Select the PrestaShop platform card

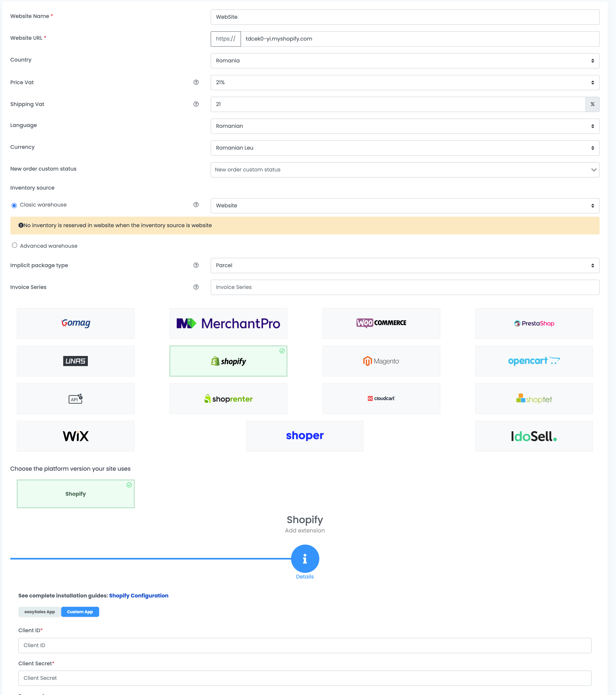(x=534, y=323)
